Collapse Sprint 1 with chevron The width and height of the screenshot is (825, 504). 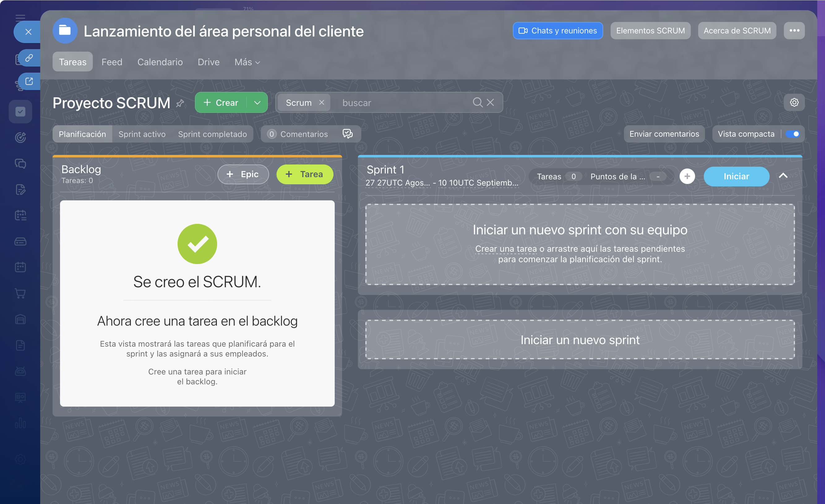click(783, 176)
